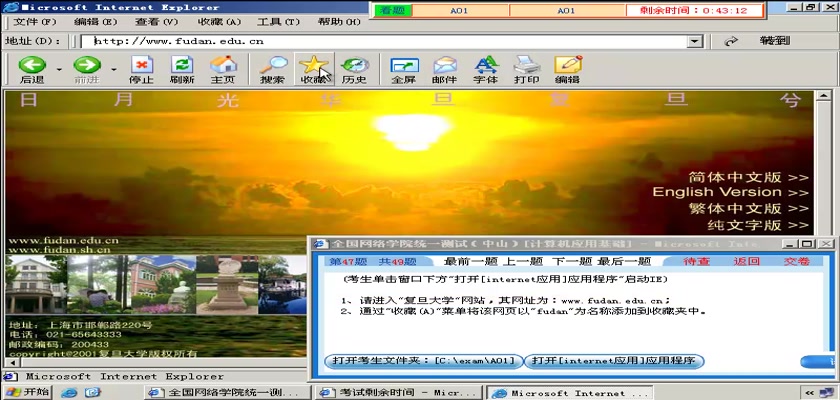Click the www.fudan.edu.cn text on page
The height and width of the screenshot is (400, 840).
(63, 240)
